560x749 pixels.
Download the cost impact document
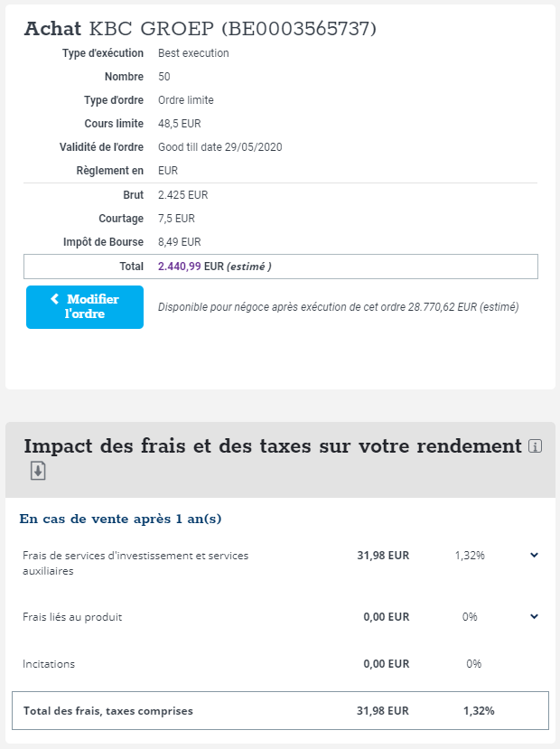coord(38,471)
